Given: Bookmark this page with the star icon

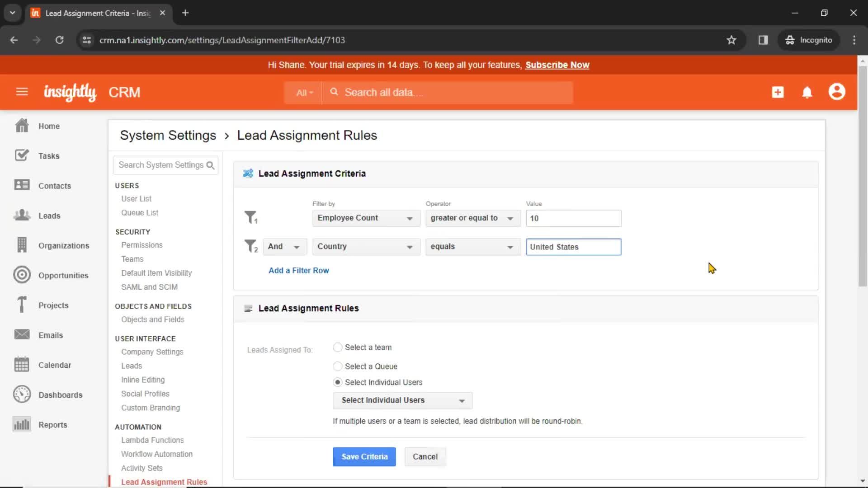Looking at the screenshot, I should tap(731, 40).
